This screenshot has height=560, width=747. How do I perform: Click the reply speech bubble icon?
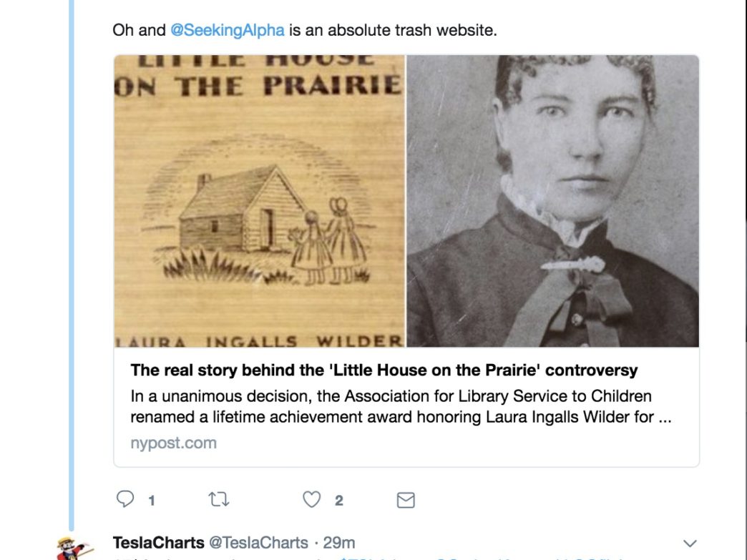[x=125, y=499]
